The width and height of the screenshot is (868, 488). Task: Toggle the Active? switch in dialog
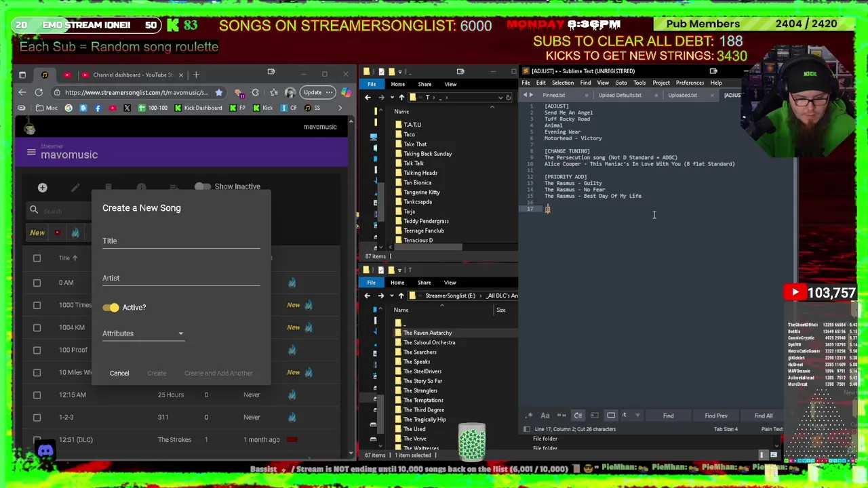click(x=111, y=308)
